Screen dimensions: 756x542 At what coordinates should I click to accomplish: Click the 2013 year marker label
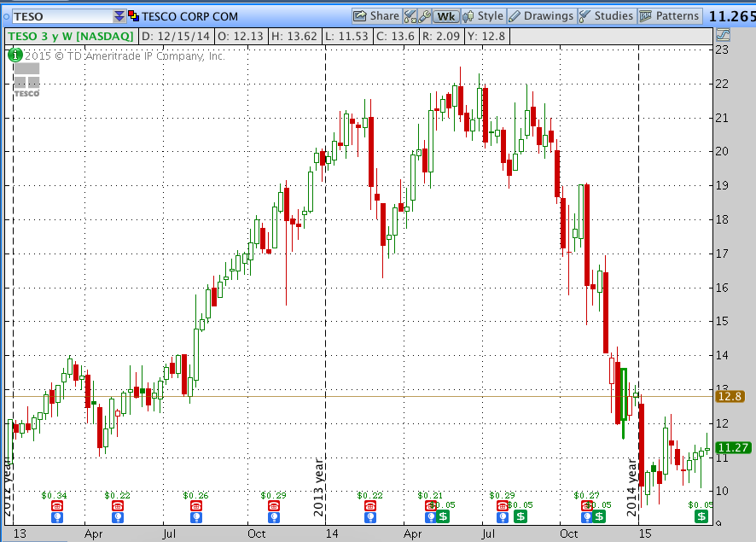click(318, 487)
